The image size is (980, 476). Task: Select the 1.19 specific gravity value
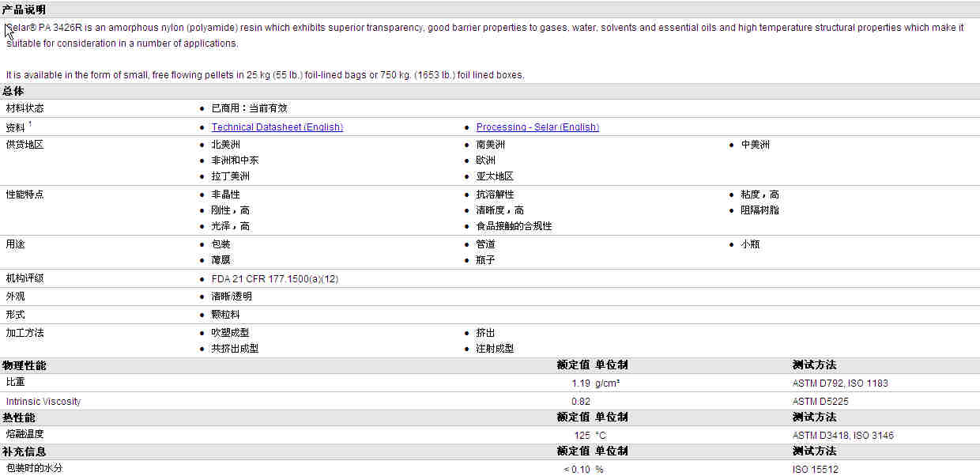[x=581, y=383]
